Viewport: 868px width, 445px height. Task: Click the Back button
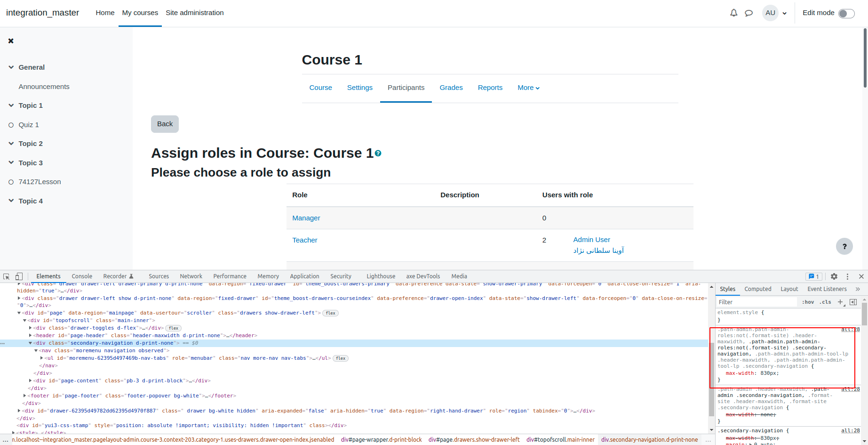tap(165, 124)
